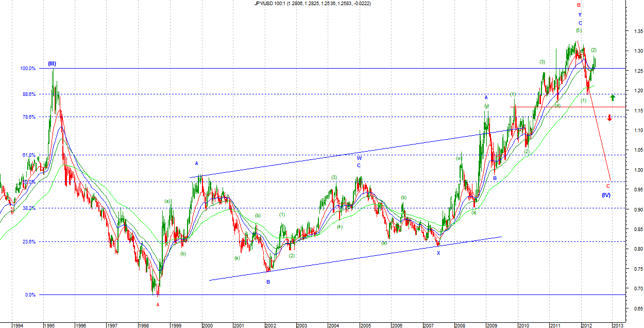
Task: Click the 61.8% Fibonacci retracement label
Action: tap(29, 155)
